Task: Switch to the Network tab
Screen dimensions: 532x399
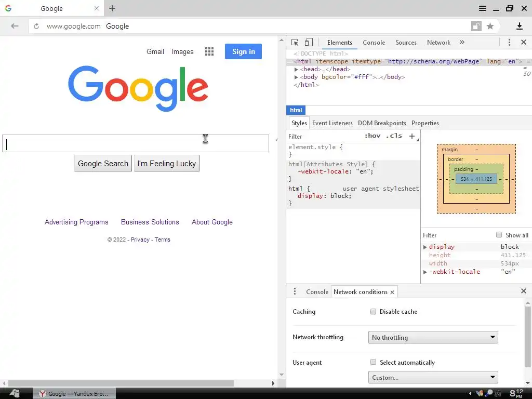Action: 438,43
